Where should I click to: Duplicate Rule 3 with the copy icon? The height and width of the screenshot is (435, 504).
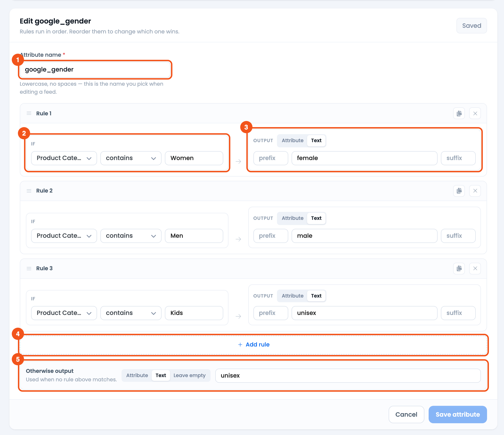(x=459, y=268)
